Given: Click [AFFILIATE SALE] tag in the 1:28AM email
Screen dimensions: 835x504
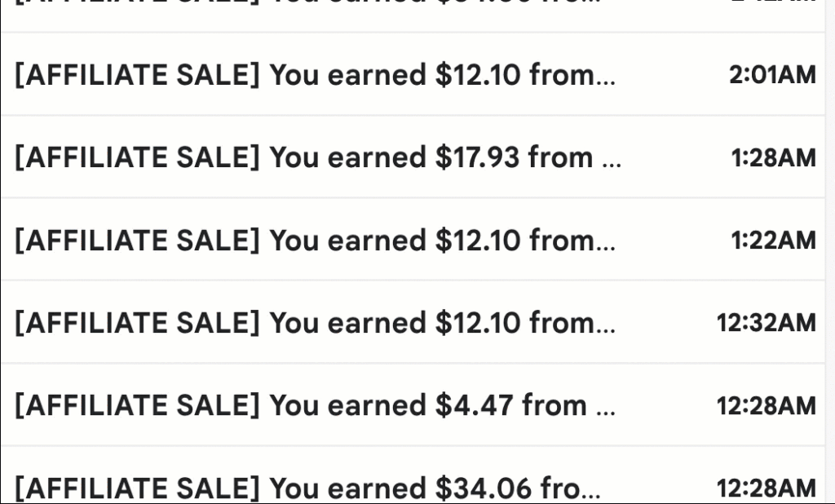Looking at the screenshot, I should pyautogui.click(x=137, y=157).
